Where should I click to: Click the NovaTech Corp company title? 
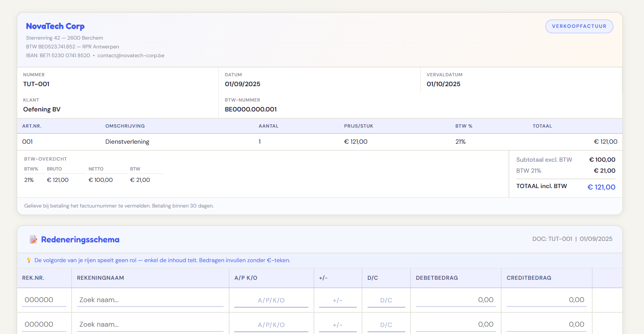55,26
